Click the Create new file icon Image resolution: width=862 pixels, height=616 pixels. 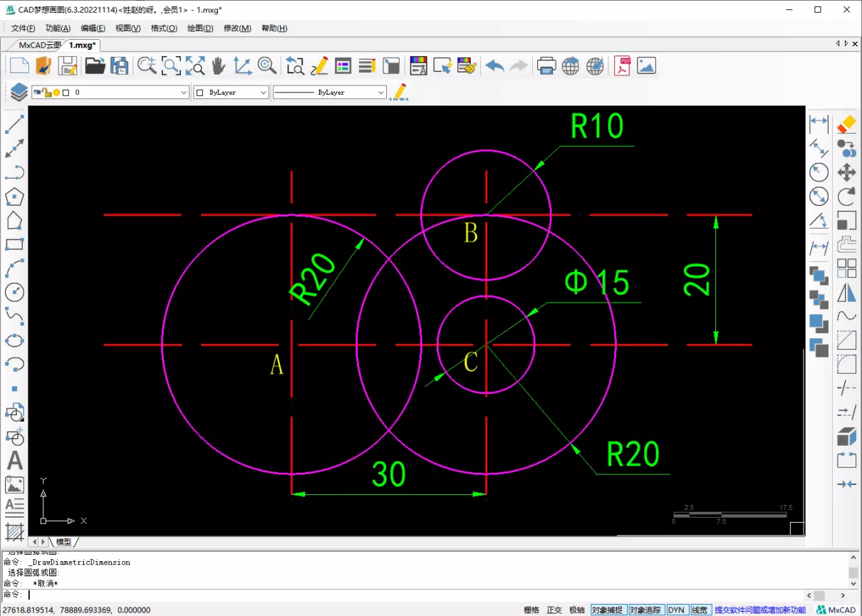19,66
